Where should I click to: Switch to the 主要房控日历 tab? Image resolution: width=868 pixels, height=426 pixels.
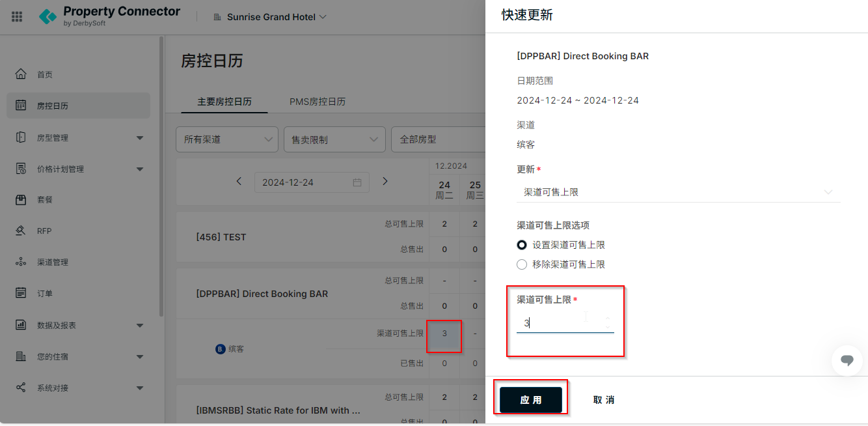pos(224,102)
